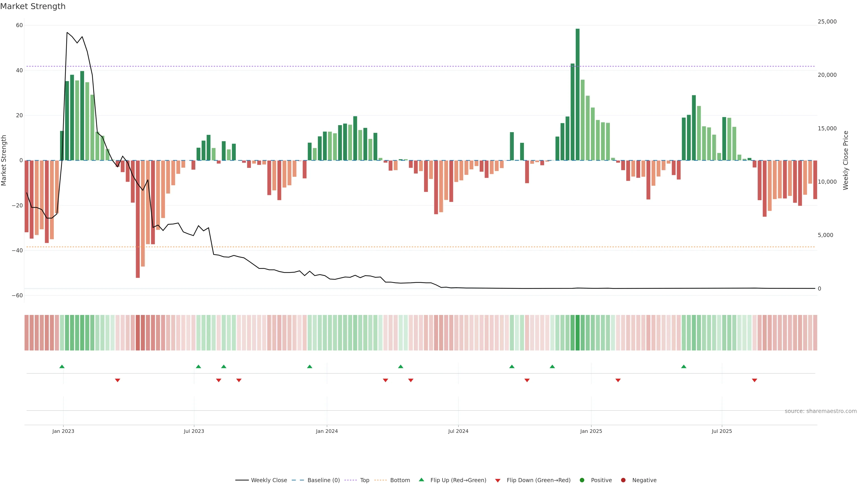Click Flip Up marker nearest Jan 2024
868x488 pixels.
coord(310,366)
